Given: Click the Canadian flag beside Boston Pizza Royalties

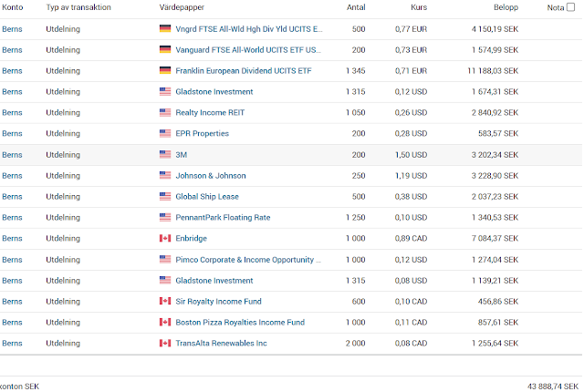Looking at the screenshot, I should pyautogui.click(x=165, y=322).
